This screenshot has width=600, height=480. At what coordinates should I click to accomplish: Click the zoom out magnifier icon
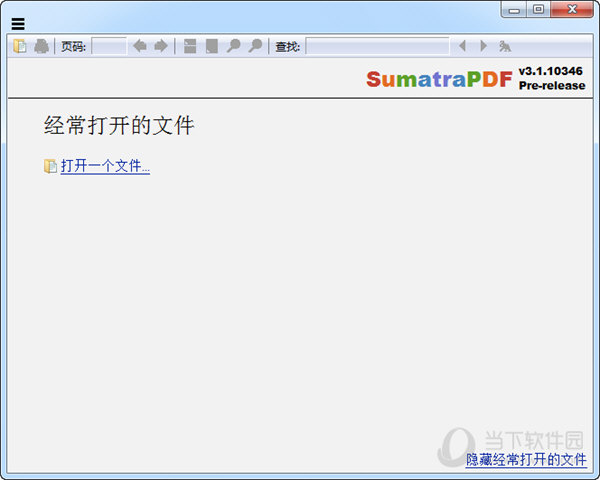tap(233, 46)
